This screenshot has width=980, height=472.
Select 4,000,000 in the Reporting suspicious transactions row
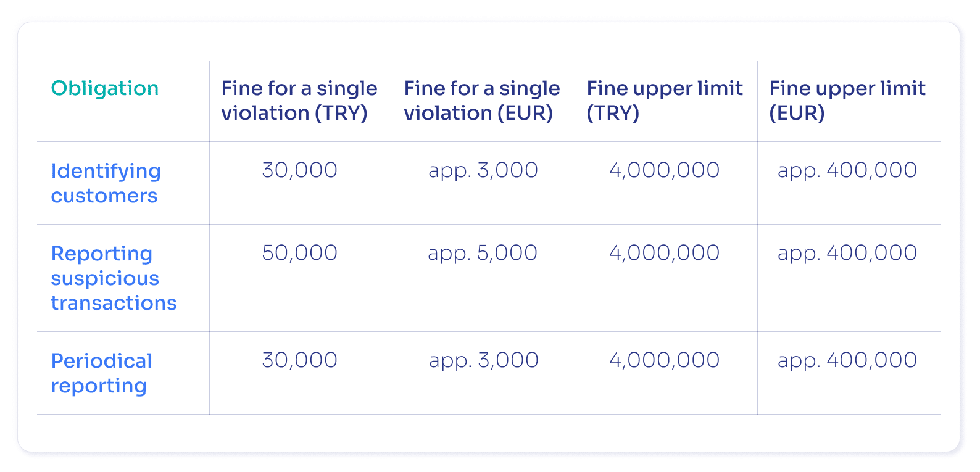tap(665, 253)
